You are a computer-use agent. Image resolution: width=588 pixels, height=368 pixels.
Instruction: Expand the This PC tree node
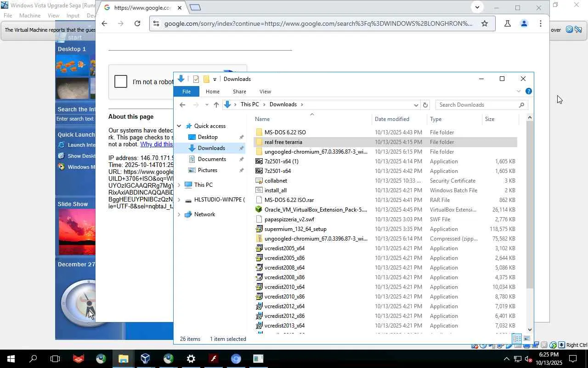coord(179,185)
